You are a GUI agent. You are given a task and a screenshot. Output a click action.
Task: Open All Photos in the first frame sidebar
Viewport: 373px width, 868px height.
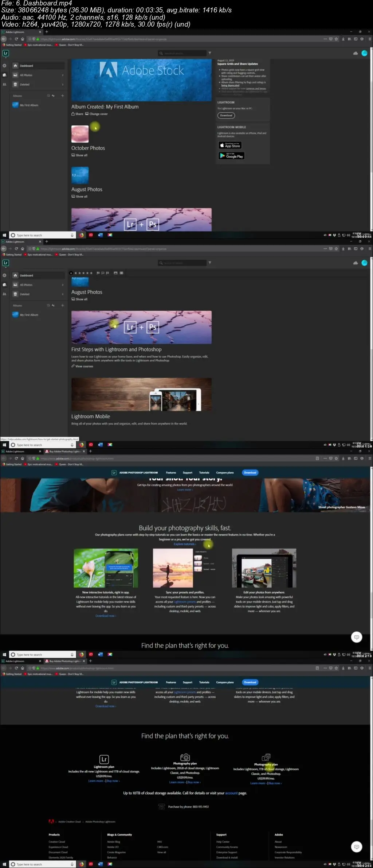[x=38, y=75]
